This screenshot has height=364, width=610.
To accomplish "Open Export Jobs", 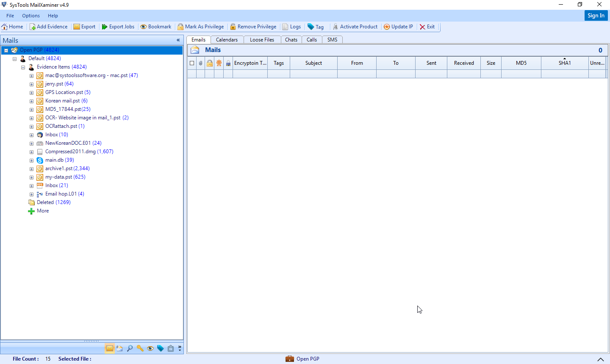I will point(118,27).
